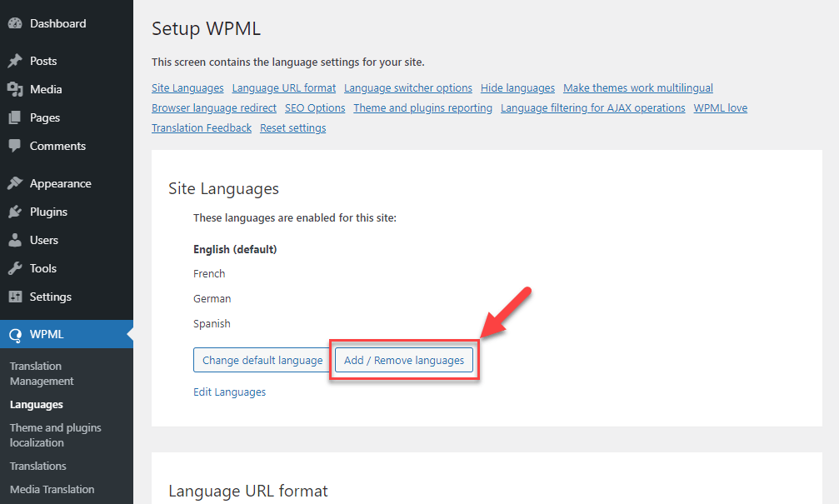
Task: Open the Settings menu
Action: [50, 297]
